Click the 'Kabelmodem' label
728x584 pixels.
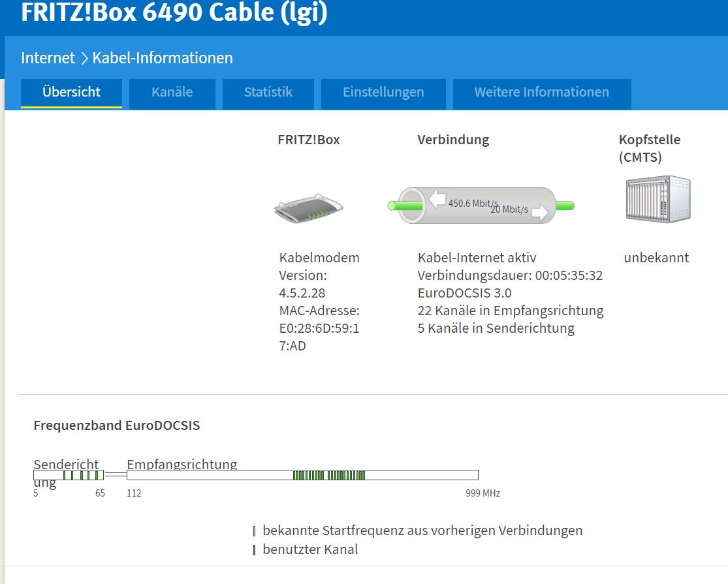[319, 258]
